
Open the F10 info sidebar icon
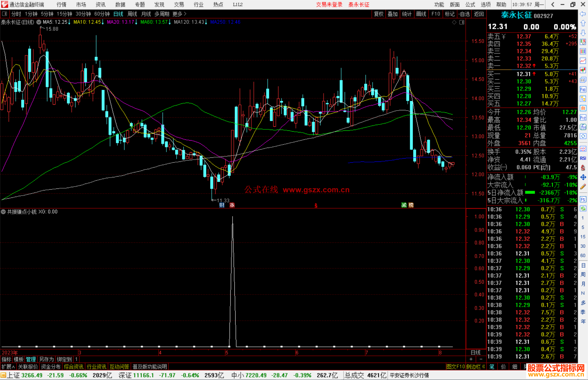click(583, 89)
